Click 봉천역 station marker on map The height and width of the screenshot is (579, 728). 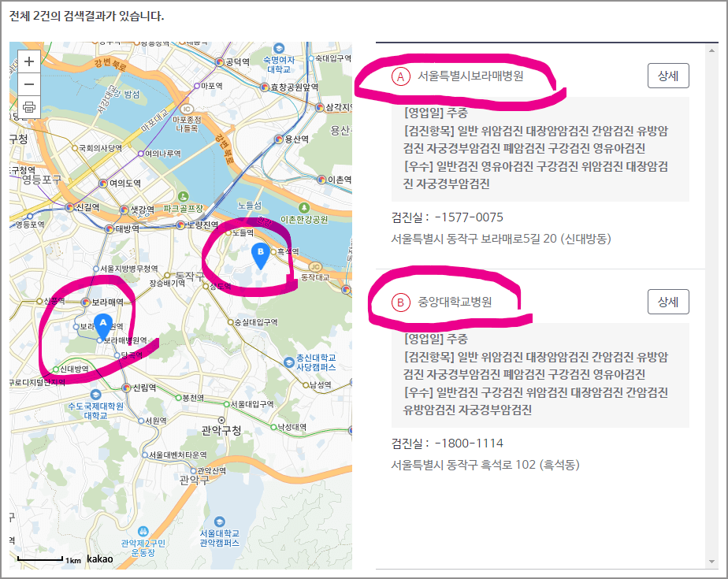[178, 398]
